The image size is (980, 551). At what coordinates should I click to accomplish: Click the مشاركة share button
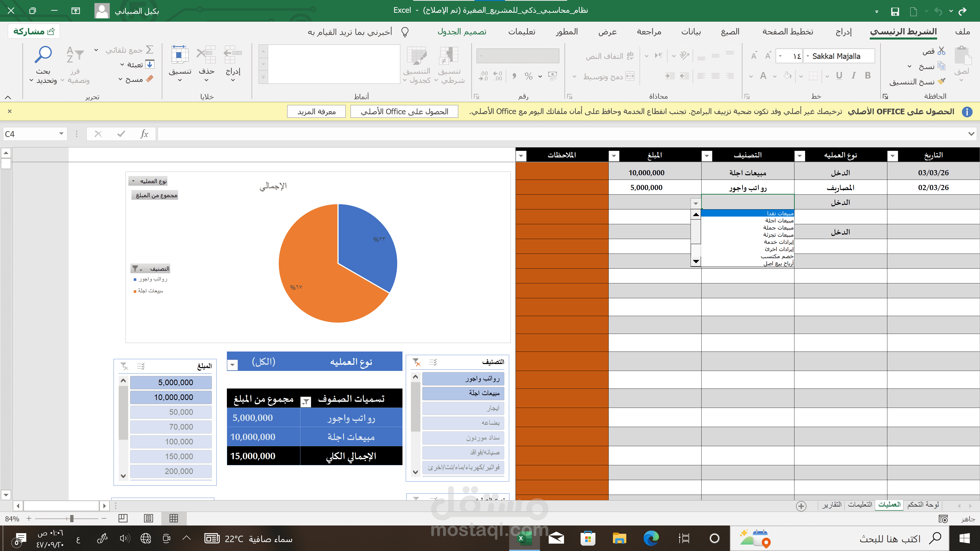[34, 32]
